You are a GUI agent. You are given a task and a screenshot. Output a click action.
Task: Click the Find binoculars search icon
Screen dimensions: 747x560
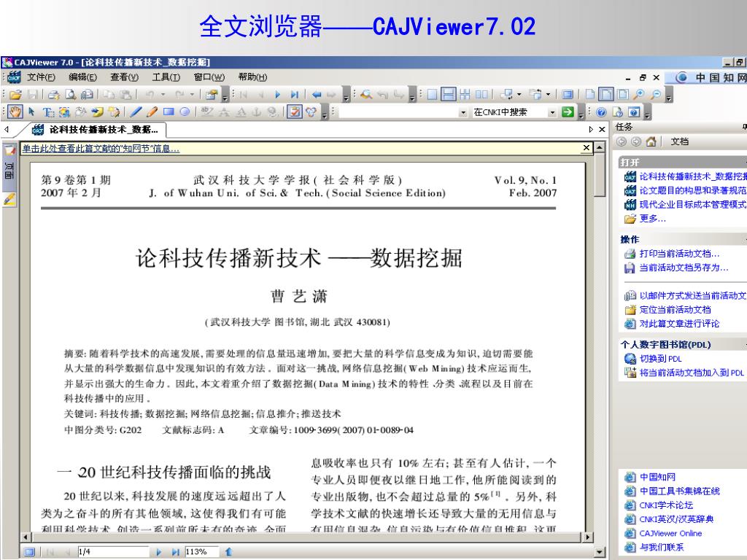[366, 94]
